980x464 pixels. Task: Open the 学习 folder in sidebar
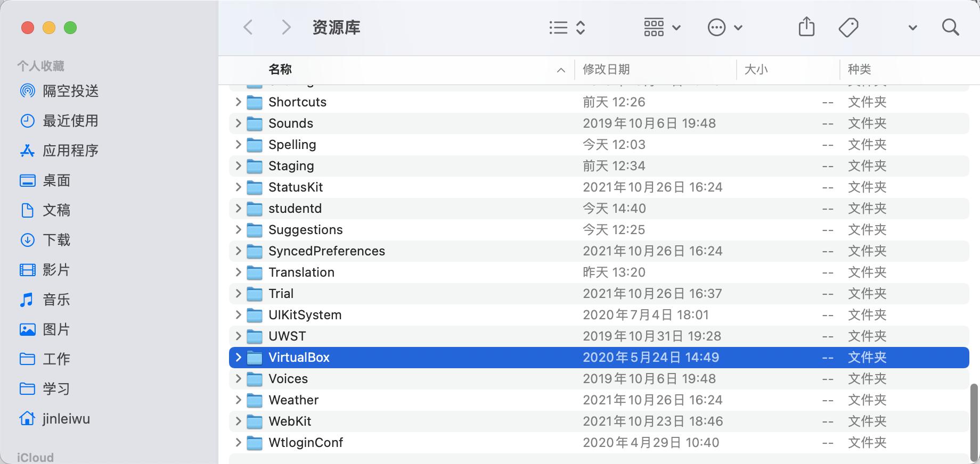pyautogui.click(x=45, y=389)
